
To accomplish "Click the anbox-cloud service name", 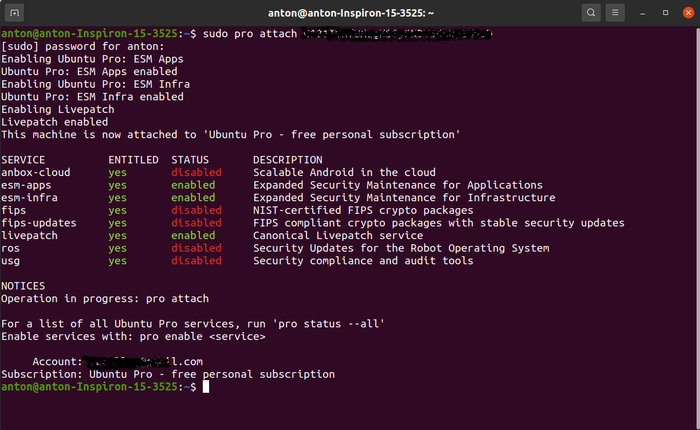I will 35,173.
